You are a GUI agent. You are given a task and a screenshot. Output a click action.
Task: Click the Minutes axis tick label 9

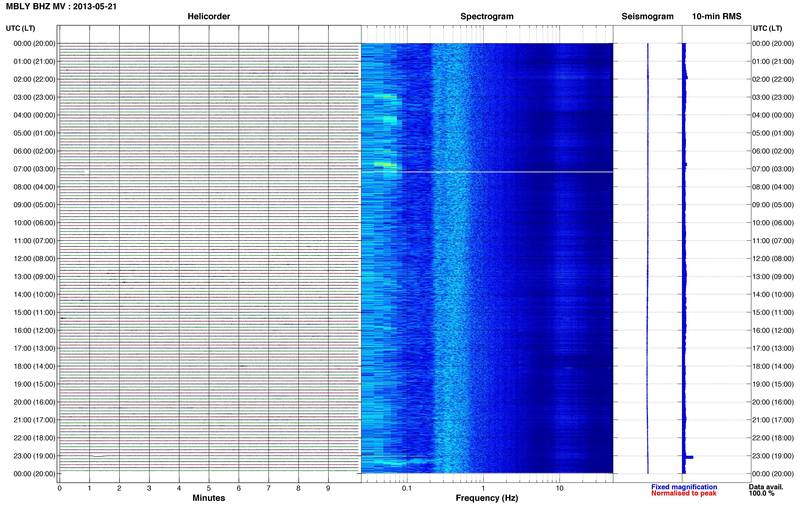(328, 488)
